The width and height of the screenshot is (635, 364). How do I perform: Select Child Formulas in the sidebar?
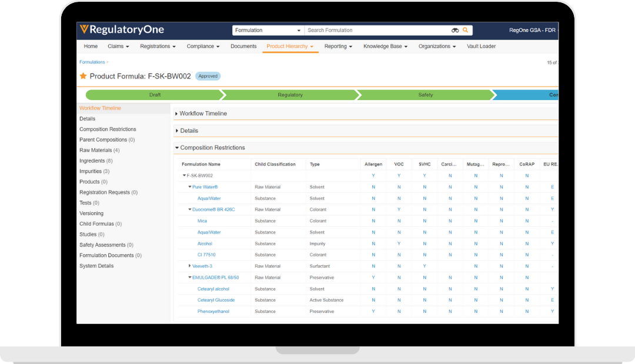click(101, 224)
